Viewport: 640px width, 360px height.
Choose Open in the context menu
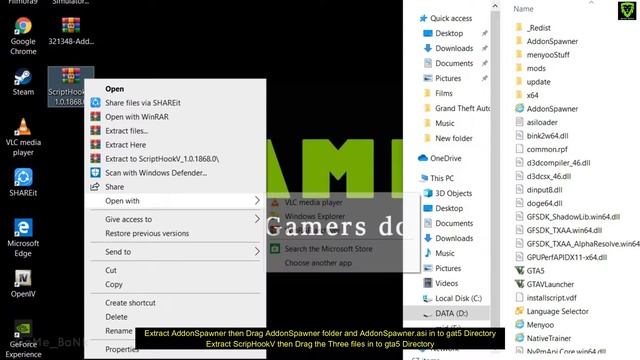point(114,89)
